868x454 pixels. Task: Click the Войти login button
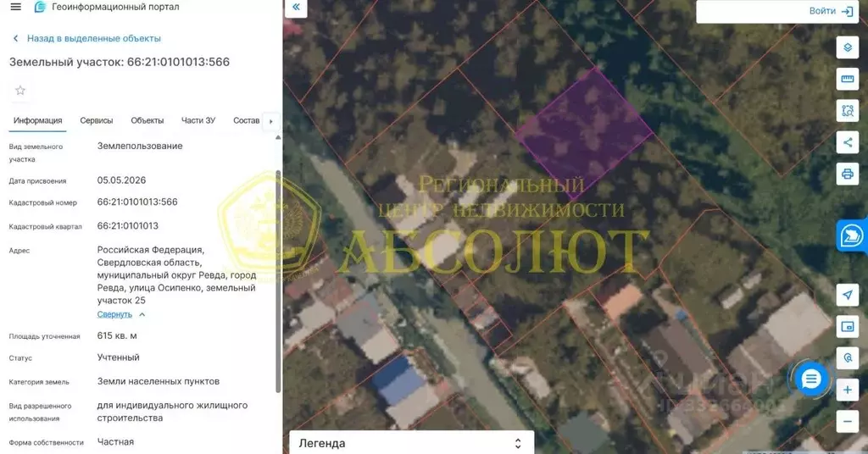831,11
